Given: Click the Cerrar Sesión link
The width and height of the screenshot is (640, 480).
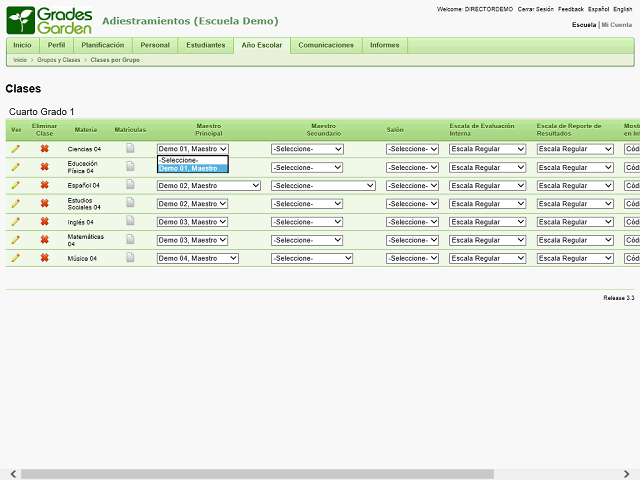Looking at the screenshot, I should pos(536,9).
